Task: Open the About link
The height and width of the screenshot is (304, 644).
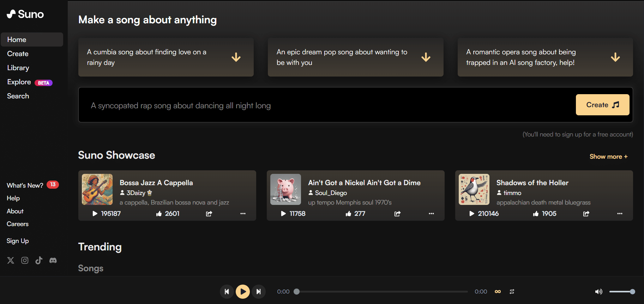Action: pos(15,211)
